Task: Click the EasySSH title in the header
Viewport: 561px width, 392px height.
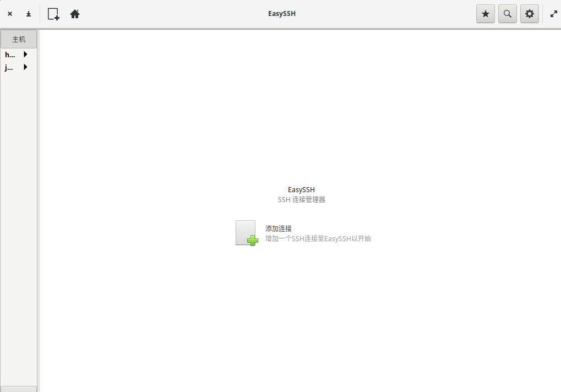Action: (281, 13)
